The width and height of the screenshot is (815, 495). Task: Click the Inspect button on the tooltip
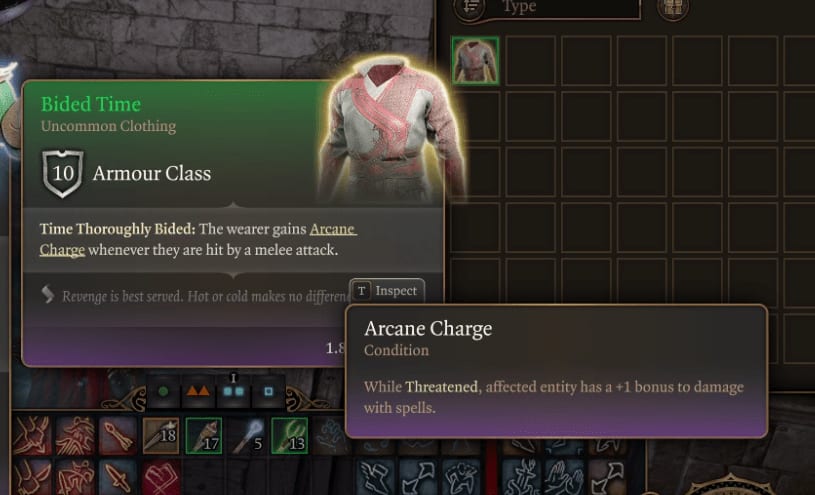(387, 291)
